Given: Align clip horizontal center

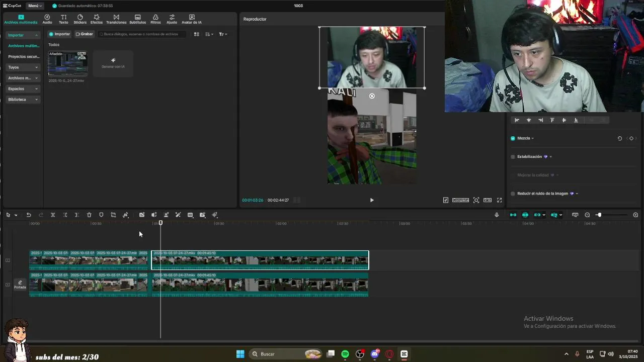Looking at the screenshot, I should coord(529,120).
